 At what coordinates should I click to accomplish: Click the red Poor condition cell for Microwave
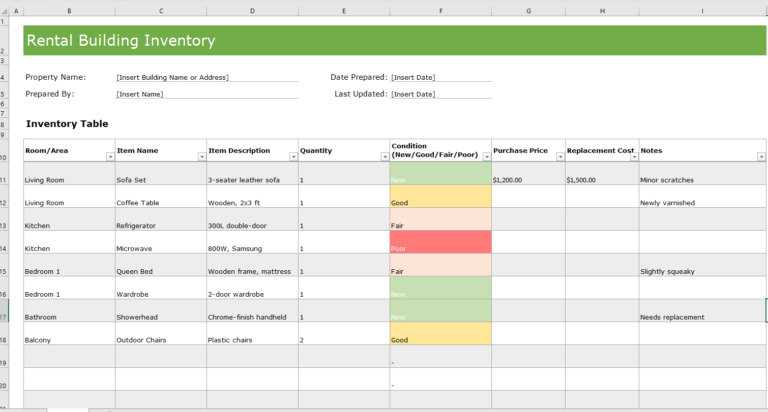click(440, 242)
